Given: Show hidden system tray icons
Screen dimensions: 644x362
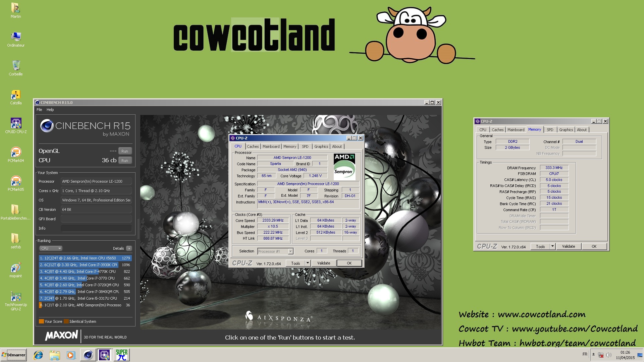Looking at the screenshot, I should coord(593,355).
